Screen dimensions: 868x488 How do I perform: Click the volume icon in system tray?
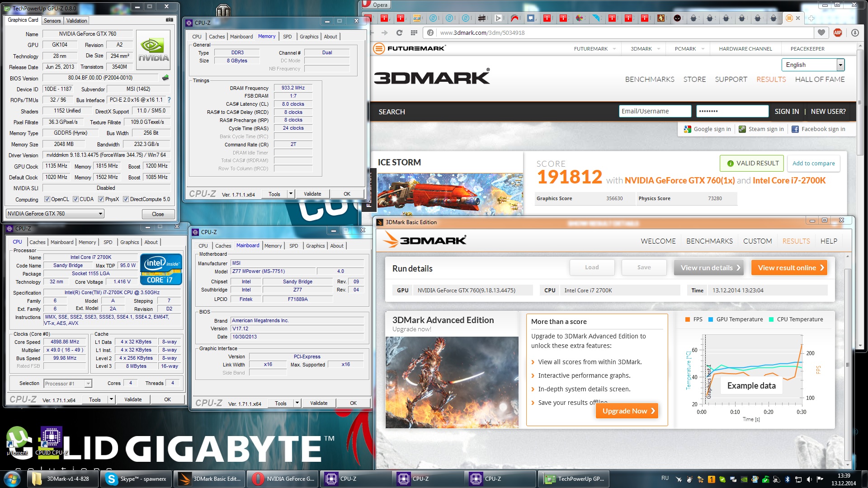(809, 479)
